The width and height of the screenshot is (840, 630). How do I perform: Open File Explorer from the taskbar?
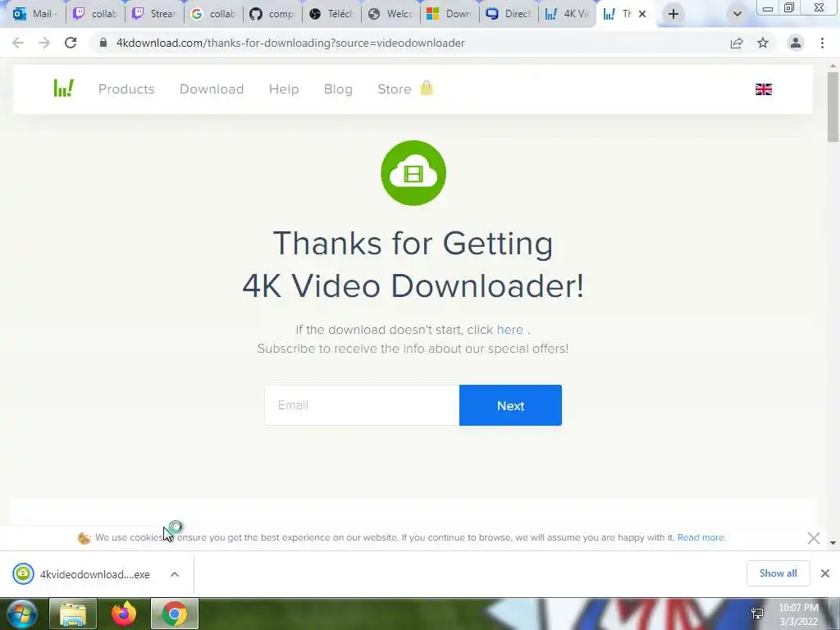[x=73, y=614]
